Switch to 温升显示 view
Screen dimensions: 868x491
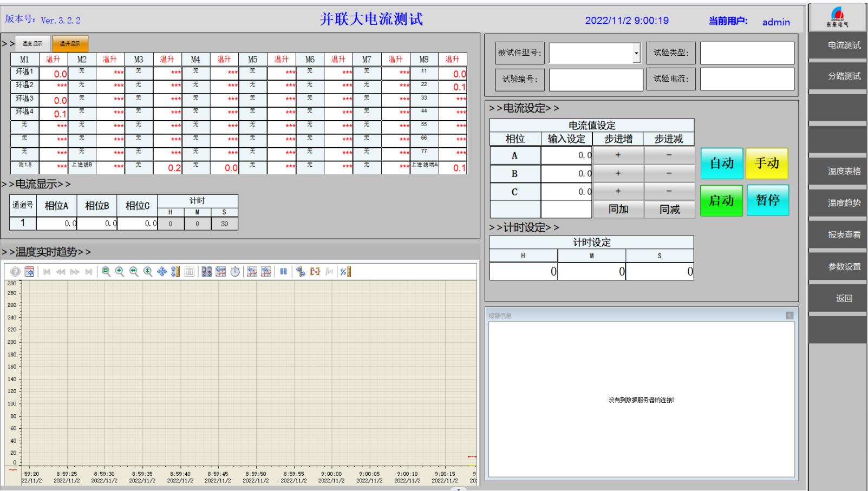coord(70,44)
